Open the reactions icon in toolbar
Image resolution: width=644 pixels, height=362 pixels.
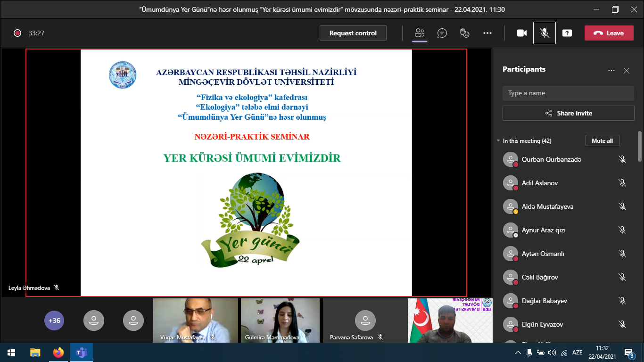pyautogui.click(x=465, y=33)
